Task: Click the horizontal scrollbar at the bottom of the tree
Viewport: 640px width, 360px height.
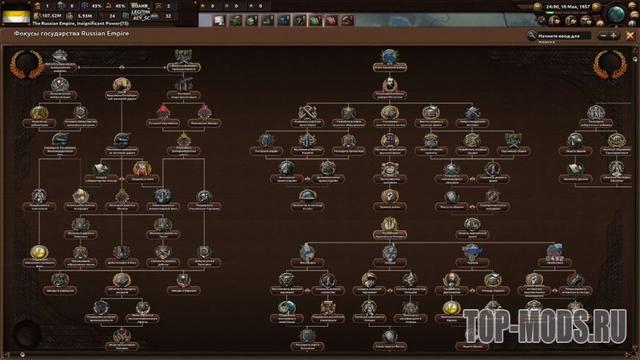Action: 320,354
